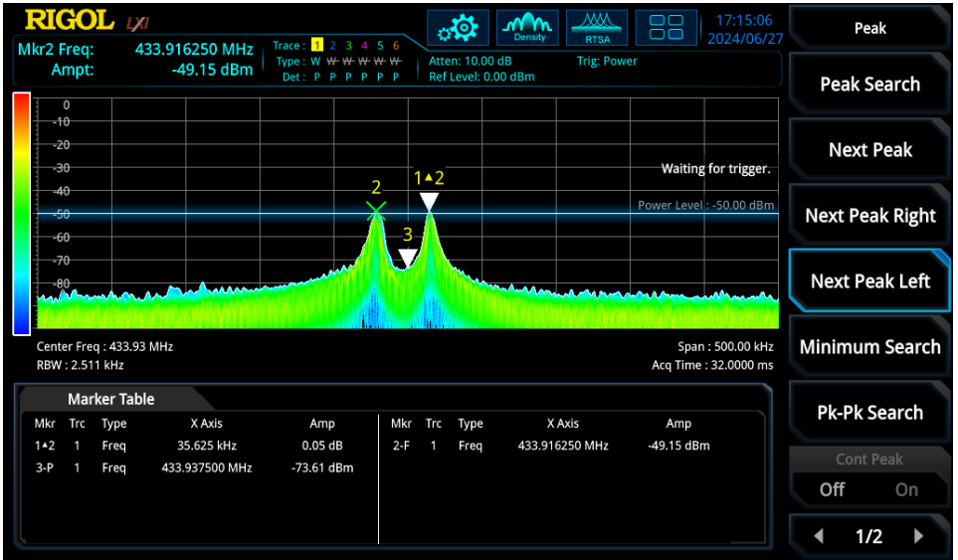Select Center Freq 433.93 MHz field
The height and width of the screenshot is (560, 958).
pos(104,346)
